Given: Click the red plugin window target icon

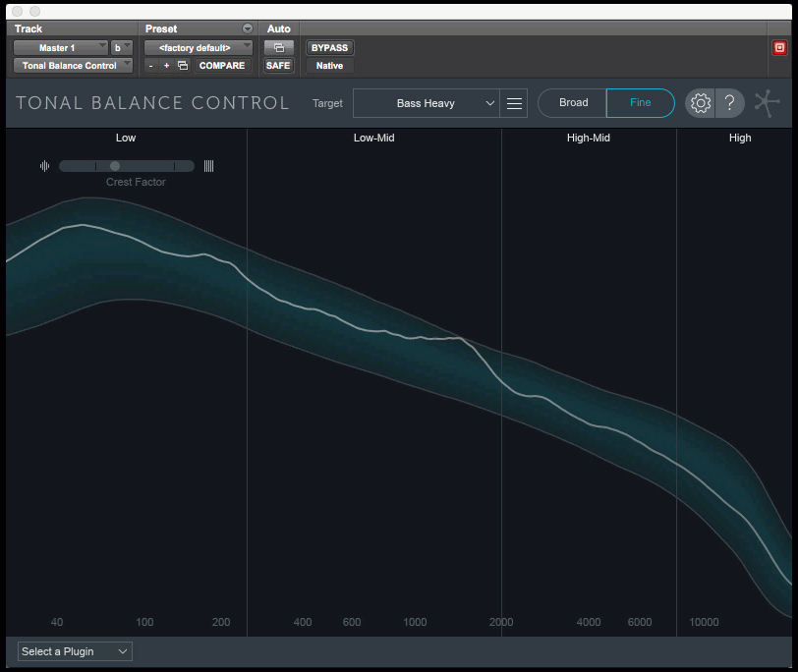Looking at the screenshot, I should tap(779, 48).
